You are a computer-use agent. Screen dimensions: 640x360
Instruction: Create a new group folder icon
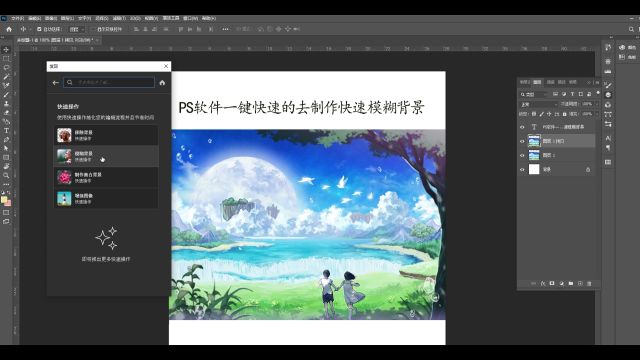(571, 283)
